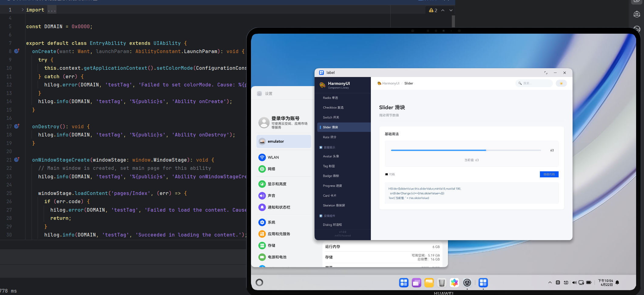Select emulator entry in Settings window
Viewport: 644px width, 295px height.
point(284,142)
